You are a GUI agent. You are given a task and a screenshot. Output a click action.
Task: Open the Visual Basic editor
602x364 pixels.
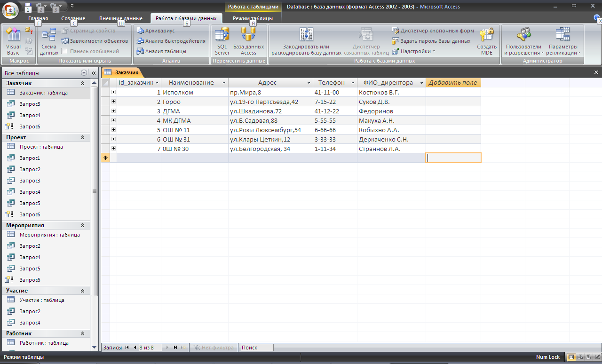pyautogui.click(x=13, y=41)
